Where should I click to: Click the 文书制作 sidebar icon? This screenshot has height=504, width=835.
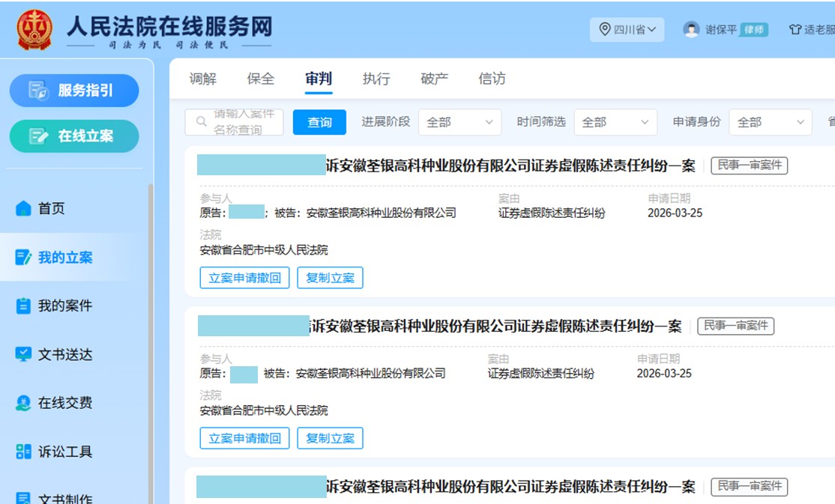point(23,497)
